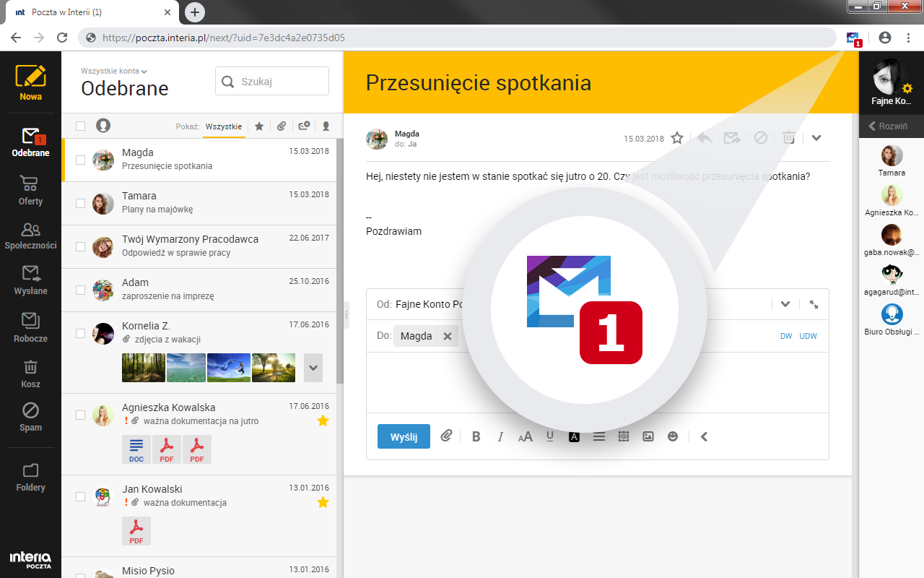
Task: Insert an image into the reply
Action: 648,436
